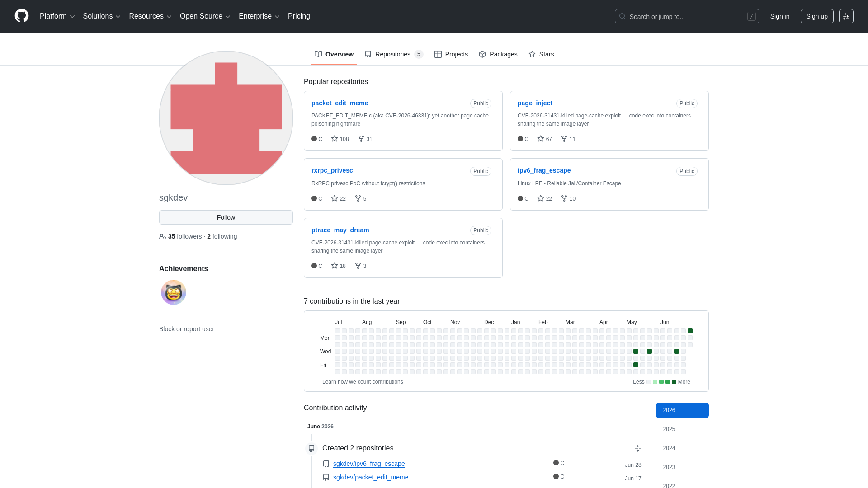Select the 2024 contribution year
The image size is (868, 488).
(x=682, y=448)
